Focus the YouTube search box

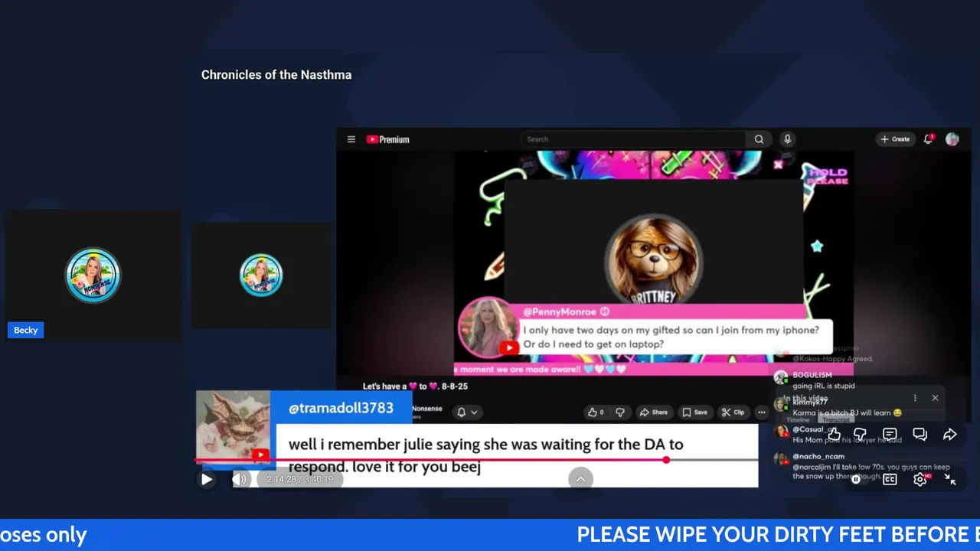pos(632,139)
